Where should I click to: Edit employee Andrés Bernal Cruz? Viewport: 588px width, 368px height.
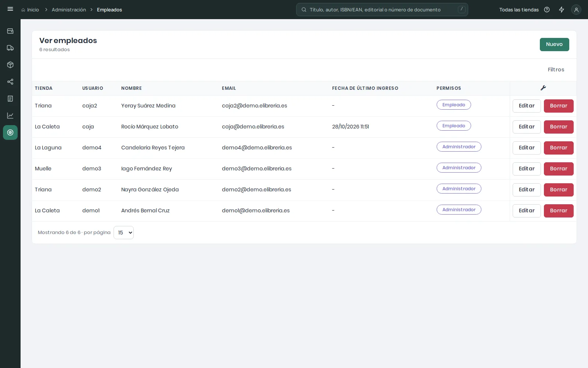527,211
